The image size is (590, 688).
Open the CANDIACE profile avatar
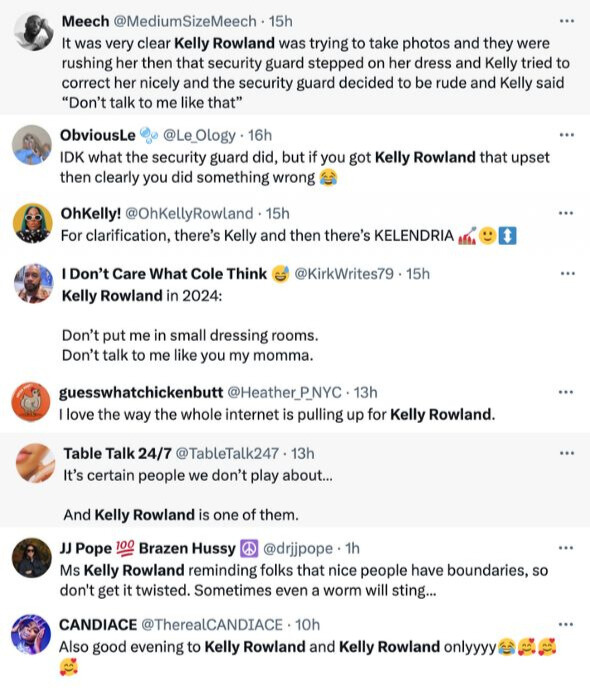coord(31,634)
